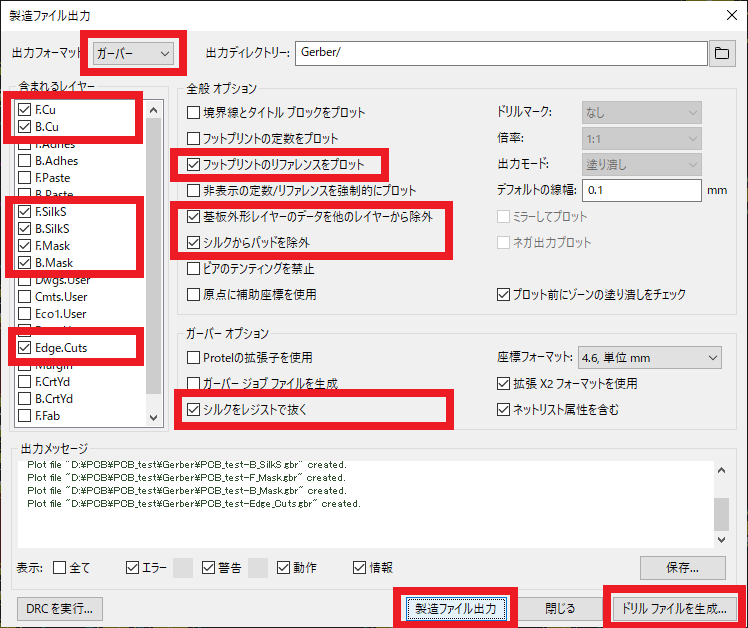The image size is (748, 628).
Task: Toggle シルクをレジストで抜く checkbox
Action: click(195, 409)
